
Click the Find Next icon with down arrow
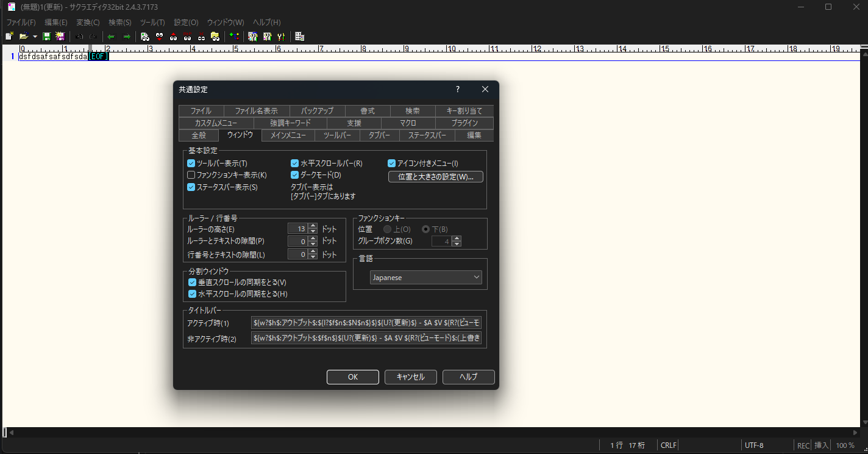tap(160, 37)
